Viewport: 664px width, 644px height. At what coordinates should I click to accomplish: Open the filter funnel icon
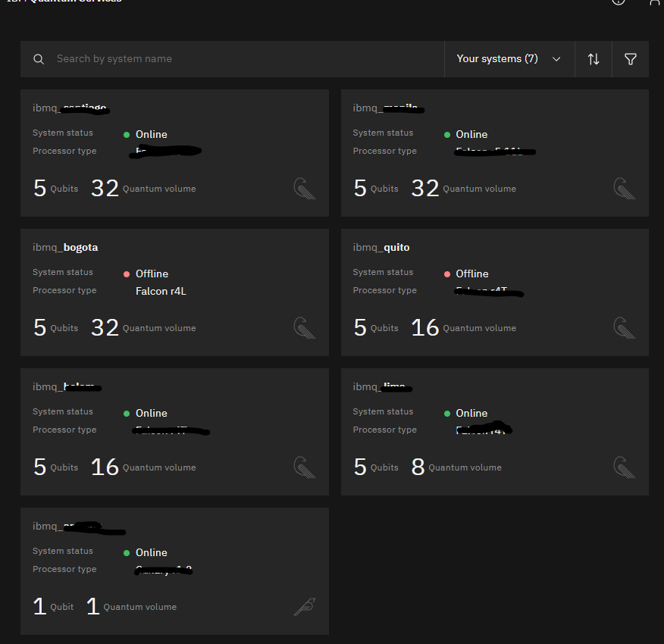(630, 59)
